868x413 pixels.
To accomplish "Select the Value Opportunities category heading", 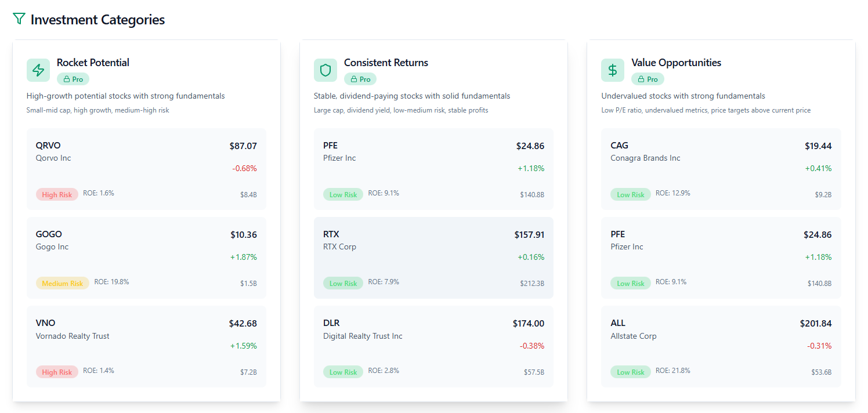I will [677, 63].
